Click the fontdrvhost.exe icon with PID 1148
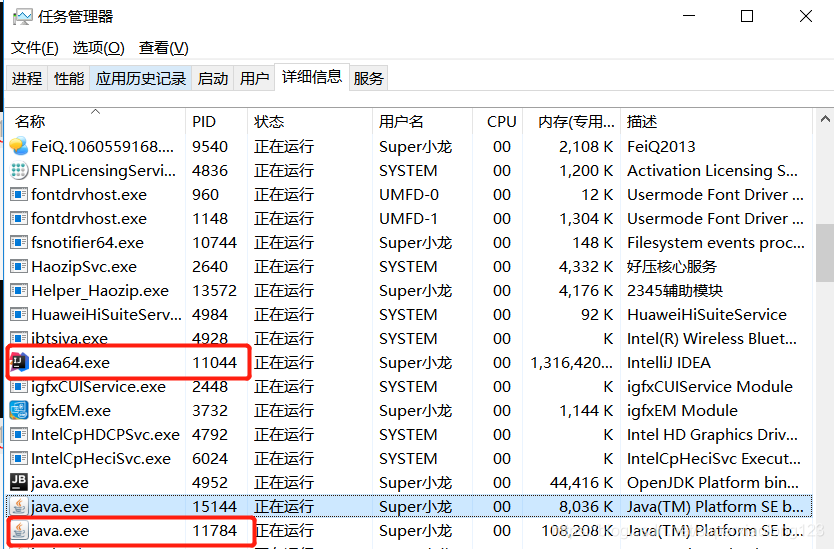This screenshot has height=549, width=834. (x=19, y=218)
